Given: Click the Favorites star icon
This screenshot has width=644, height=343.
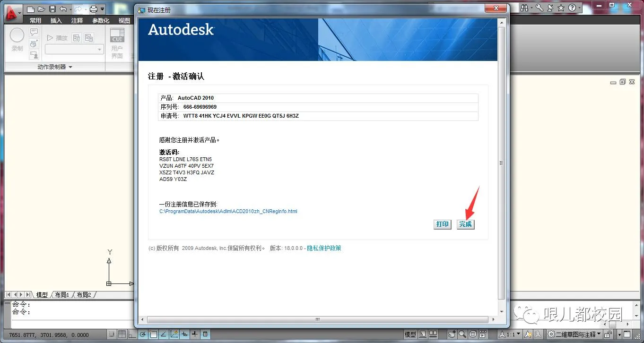Looking at the screenshot, I should (x=561, y=8).
